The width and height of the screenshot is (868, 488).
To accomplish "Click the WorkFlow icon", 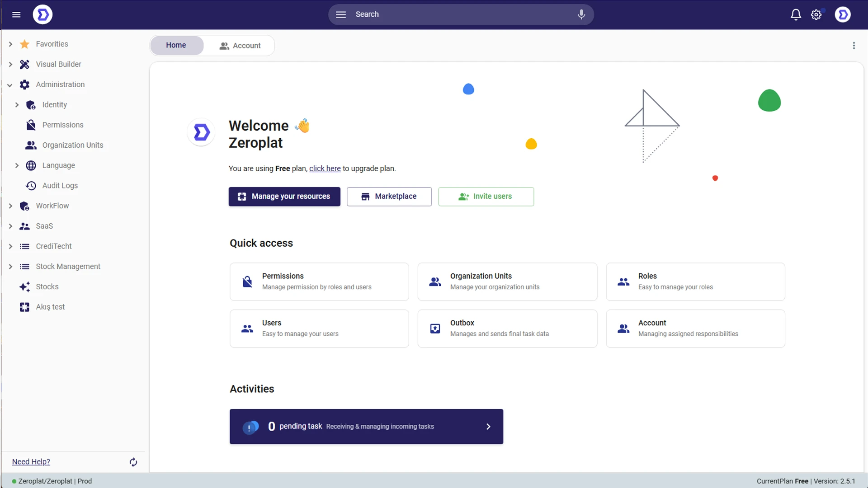I will pyautogui.click(x=24, y=206).
